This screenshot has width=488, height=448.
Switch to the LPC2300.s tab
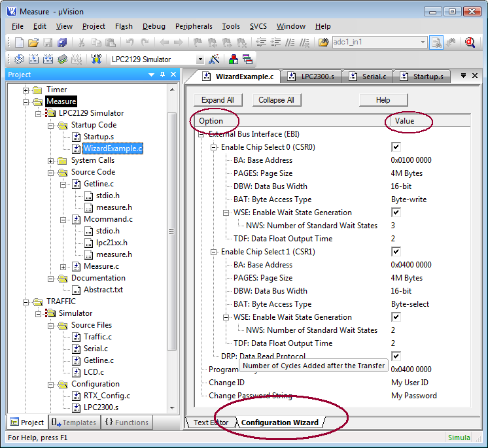(311, 77)
